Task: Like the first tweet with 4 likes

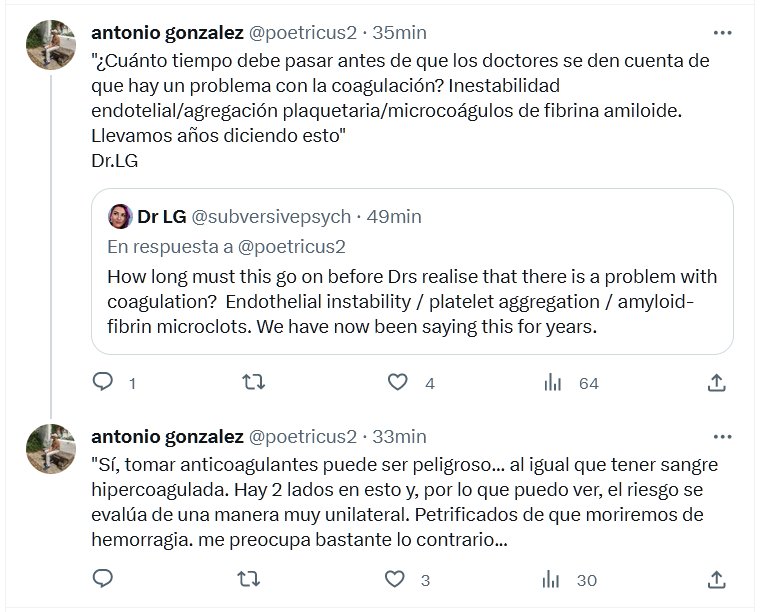Action: [x=398, y=382]
